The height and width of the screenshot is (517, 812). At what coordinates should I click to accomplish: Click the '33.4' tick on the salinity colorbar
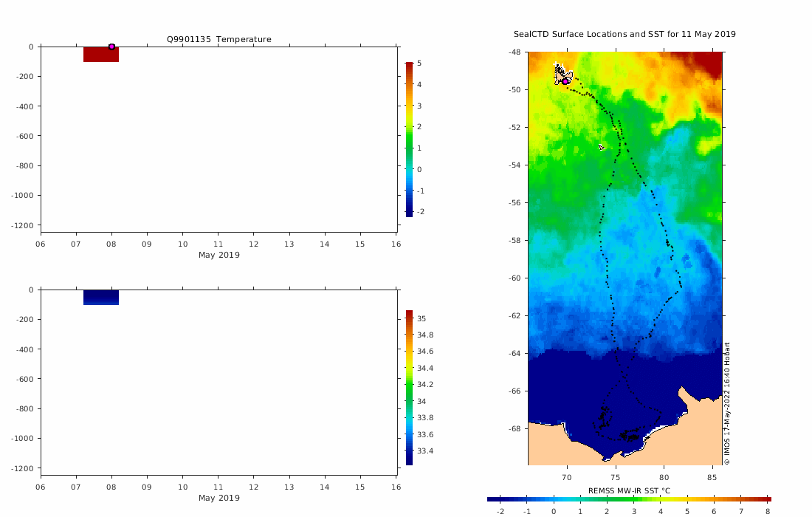tap(425, 451)
